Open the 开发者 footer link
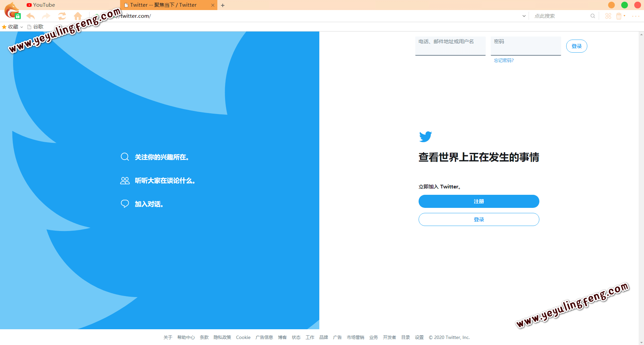Viewport: 644px width, 345px height. tap(389, 337)
